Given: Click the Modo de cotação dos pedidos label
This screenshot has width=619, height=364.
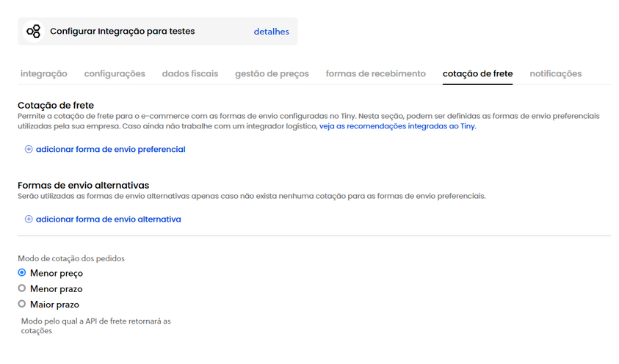Looking at the screenshot, I should [71, 258].
